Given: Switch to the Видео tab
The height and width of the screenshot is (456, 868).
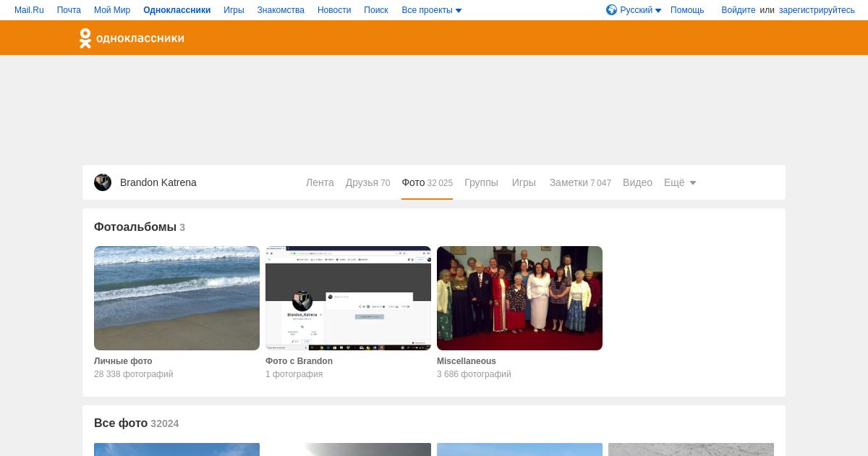Looking at the screenshot, I should pyautogui.click(x=637, y=182).
